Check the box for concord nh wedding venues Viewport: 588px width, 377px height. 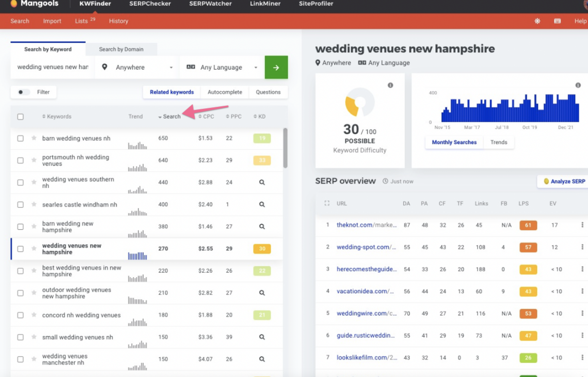click(21, 315)
